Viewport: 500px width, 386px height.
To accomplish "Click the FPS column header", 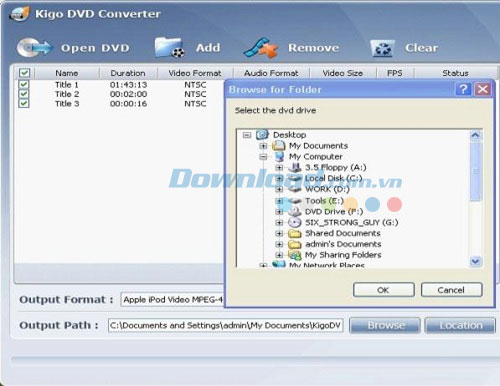I will [x=395, y=73].
